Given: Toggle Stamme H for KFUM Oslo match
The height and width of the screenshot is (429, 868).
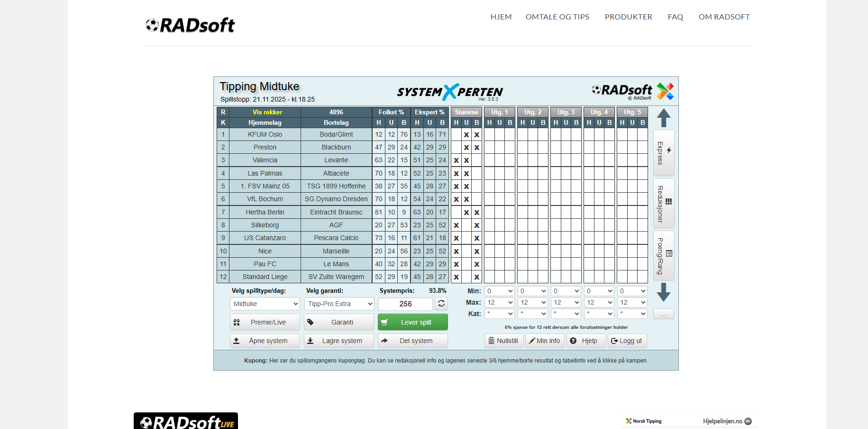Looking at the screenshot, I should tap(456, 135).
